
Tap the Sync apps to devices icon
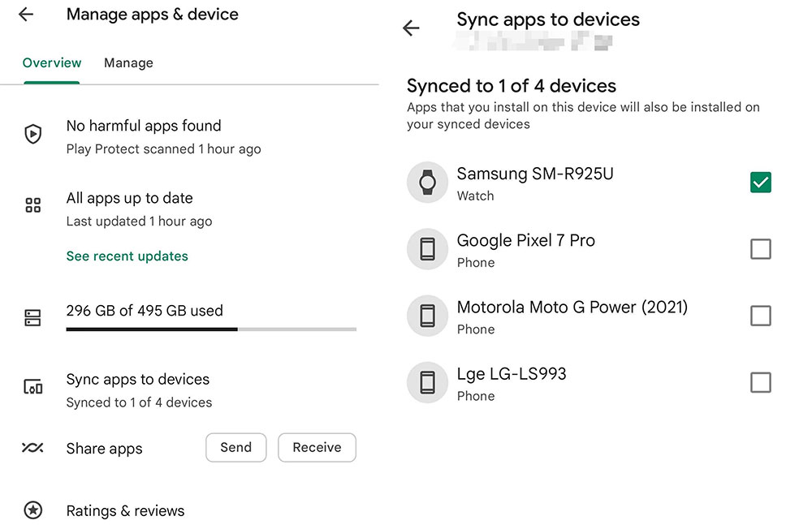[x=32, y=387]
